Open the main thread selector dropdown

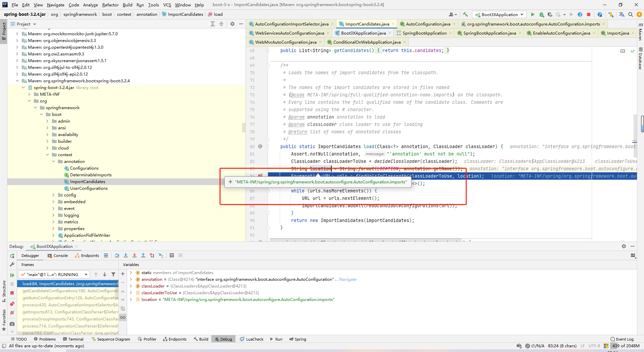coord(54,274)
